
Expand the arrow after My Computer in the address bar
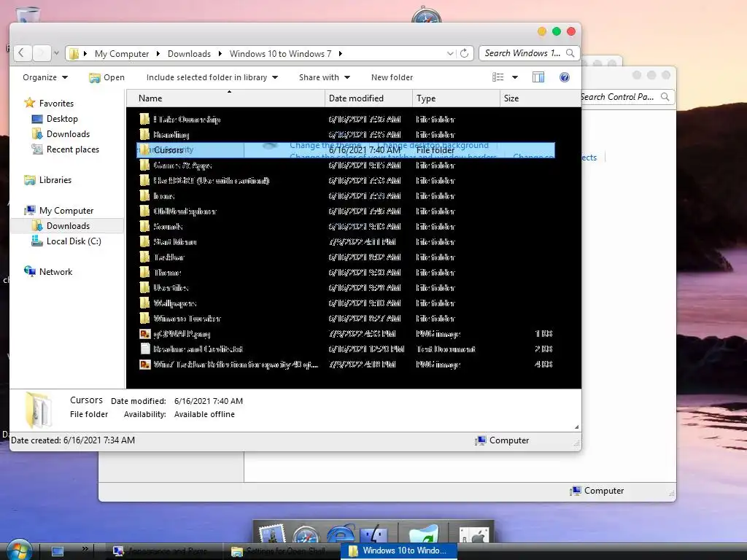(x=158, y=54)
